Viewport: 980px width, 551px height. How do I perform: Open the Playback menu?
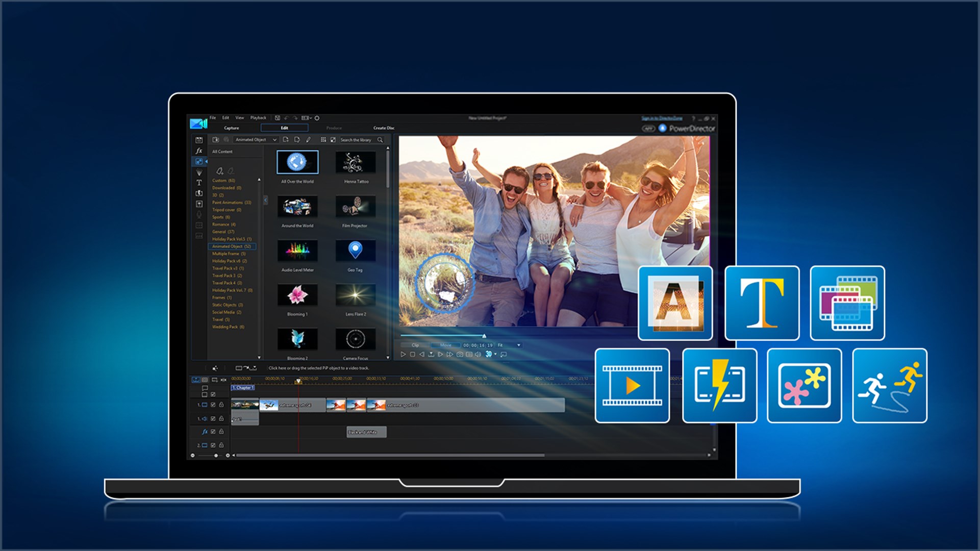(258, 118)
